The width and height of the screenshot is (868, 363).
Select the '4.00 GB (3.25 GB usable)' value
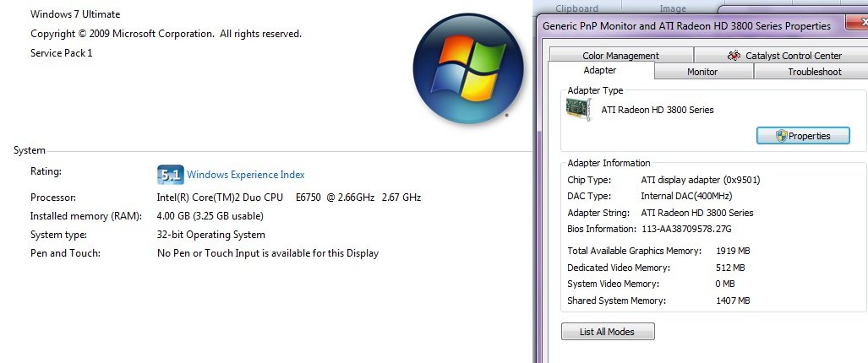[x=210, y=216]
